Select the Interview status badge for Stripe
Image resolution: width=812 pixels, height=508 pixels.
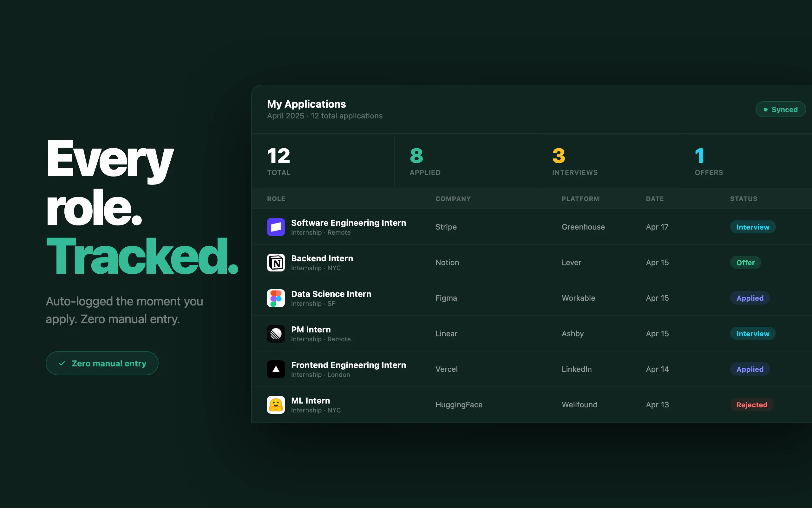point(753,227)
